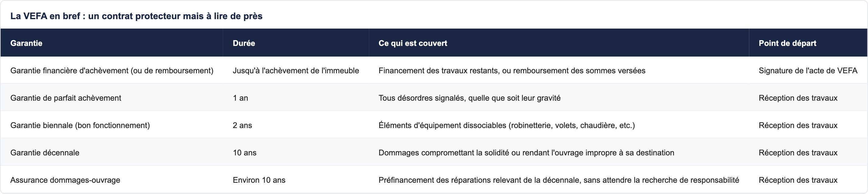This screenshot has width=868, height=194.
Task: Click Garantie de parfait achèvement cell
Action: click(111, 98)
